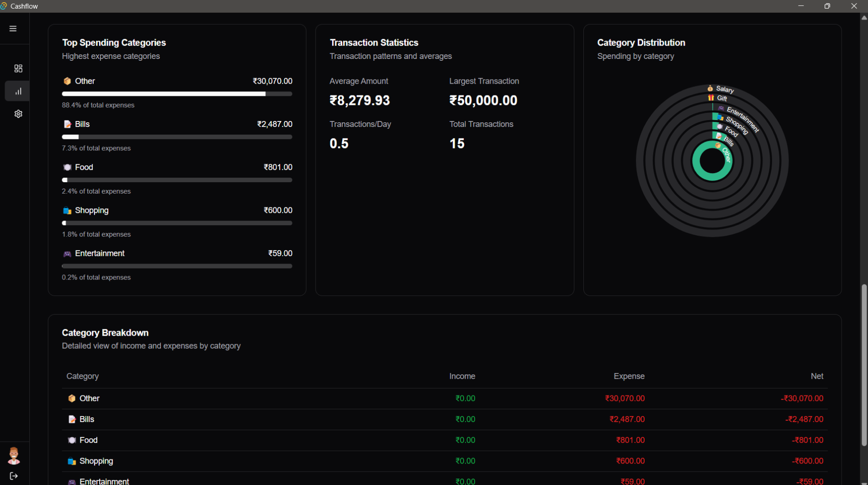The image size is (868, 485).
Task: Click the Bills spending progress bar
Action: pos(177,137)
